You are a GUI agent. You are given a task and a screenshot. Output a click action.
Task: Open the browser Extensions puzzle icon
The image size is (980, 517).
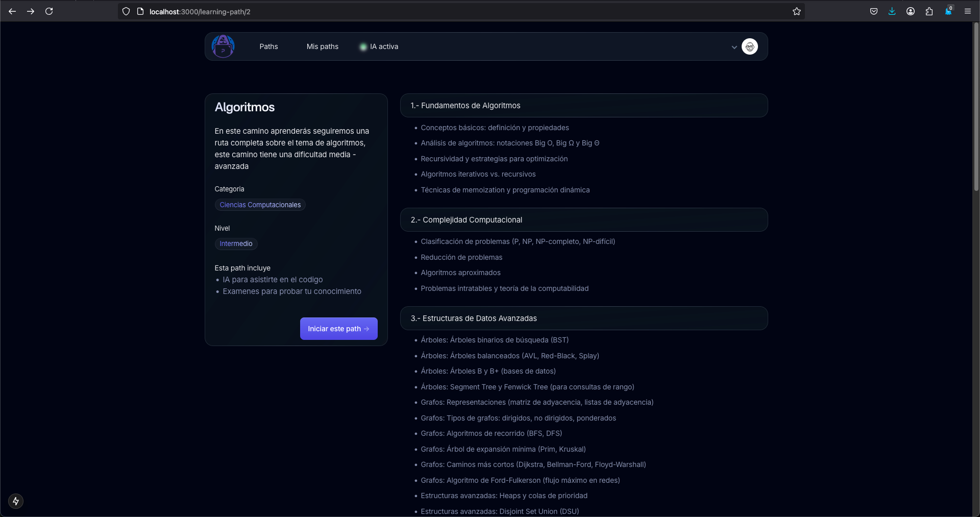[x=929, y=11]
